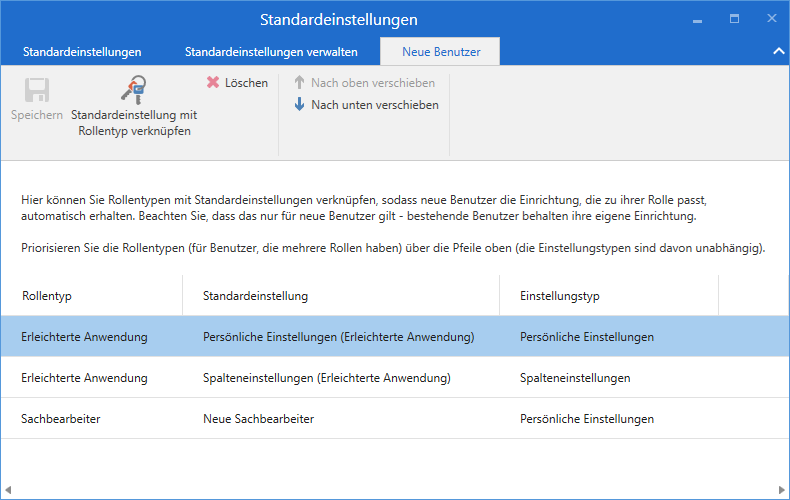Switch to Standardeinstellungen verwalten tab
This screenshot has height=500, width=790.
click(271, 52)
